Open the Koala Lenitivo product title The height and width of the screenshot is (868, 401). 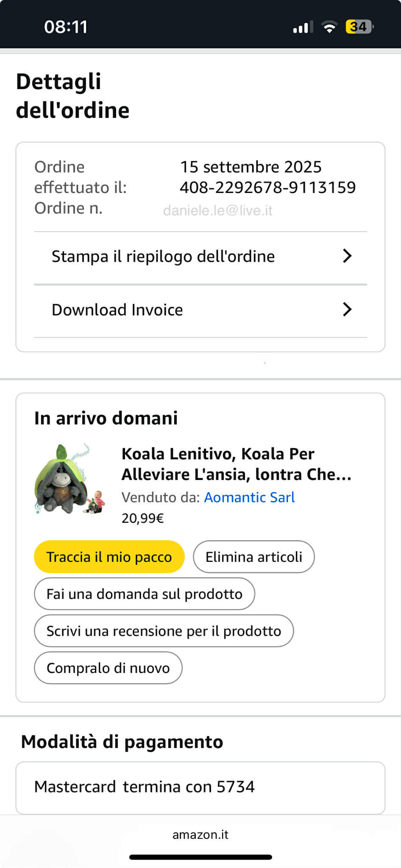click(237, 464)
